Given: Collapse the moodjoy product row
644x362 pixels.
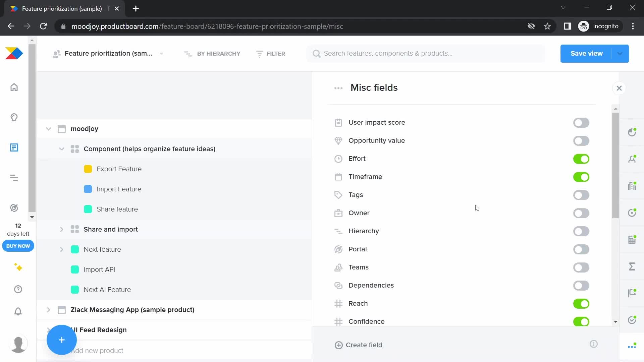Looking at the screenshot, I should (49, 129).
